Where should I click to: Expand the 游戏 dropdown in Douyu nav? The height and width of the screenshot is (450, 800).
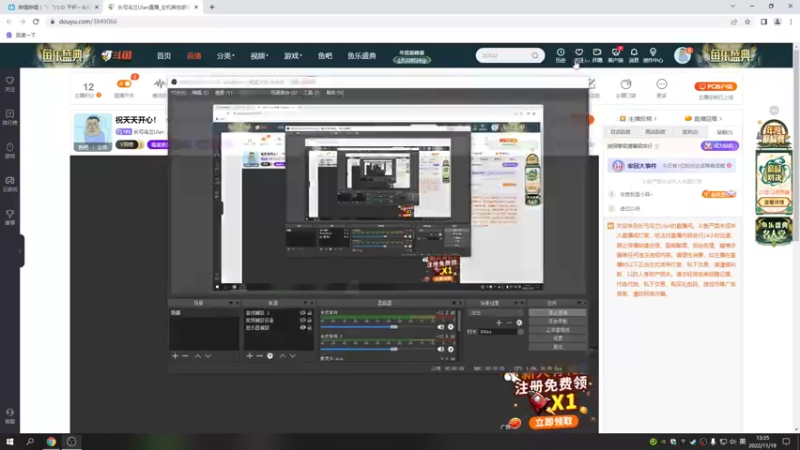[x=292, y=56]
